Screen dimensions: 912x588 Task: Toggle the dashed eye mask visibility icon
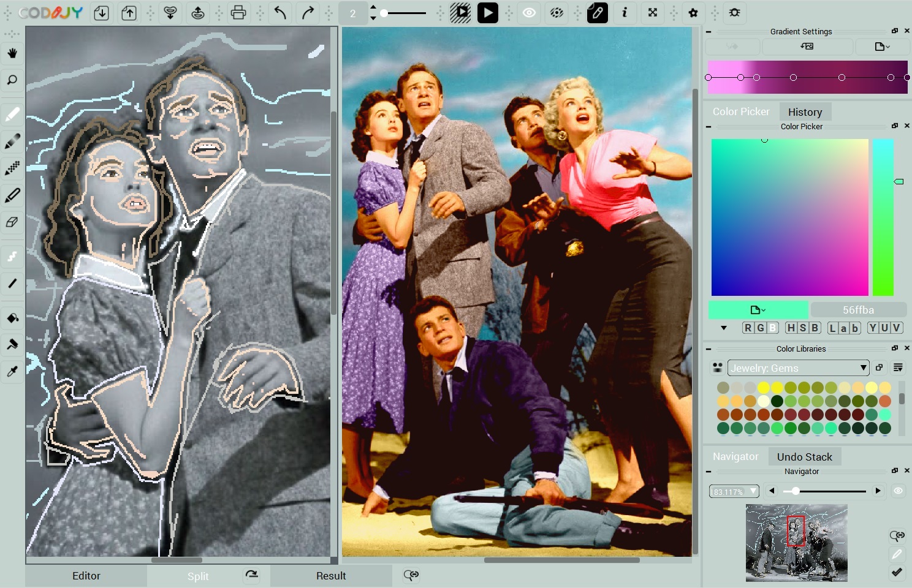[557, 13]
